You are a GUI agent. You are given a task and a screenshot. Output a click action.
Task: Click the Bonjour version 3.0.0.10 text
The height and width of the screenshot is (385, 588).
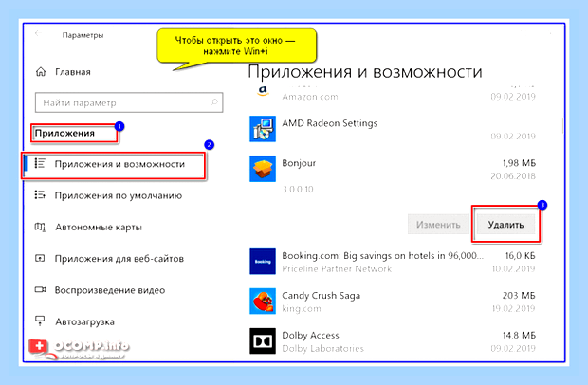[x=298, y=189]
